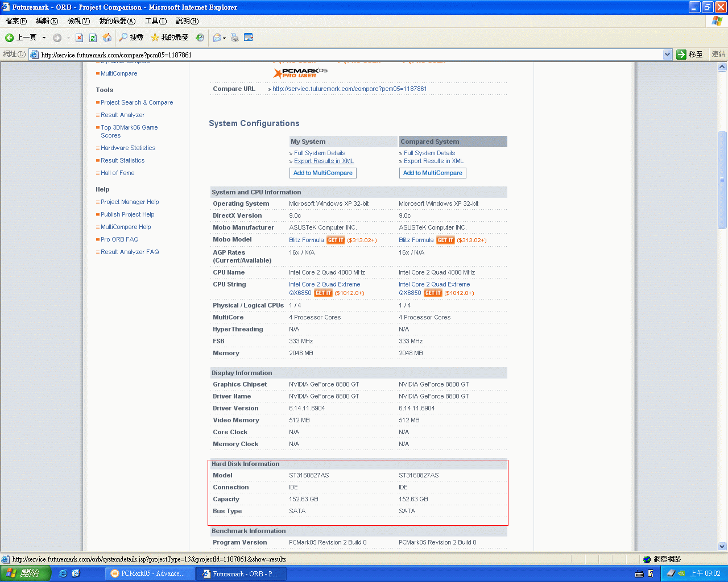
Task: Click the History toolbar icon
Action: click(x=200, y=38)
